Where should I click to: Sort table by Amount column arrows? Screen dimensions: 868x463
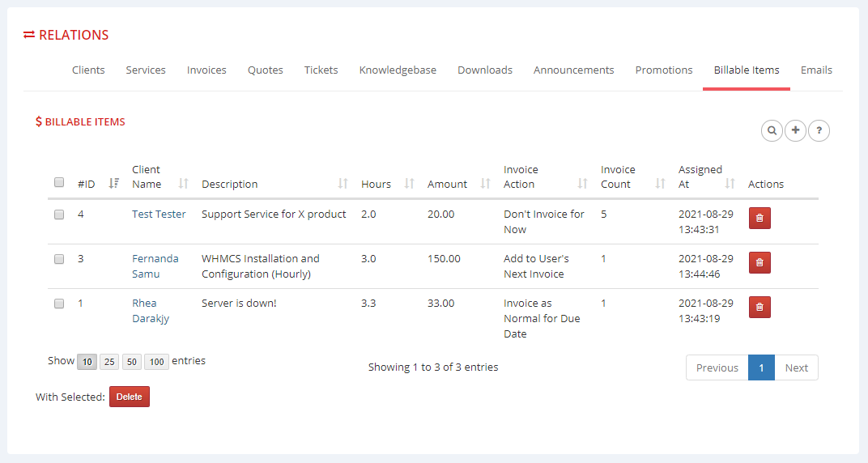click(x=485, y=184)
